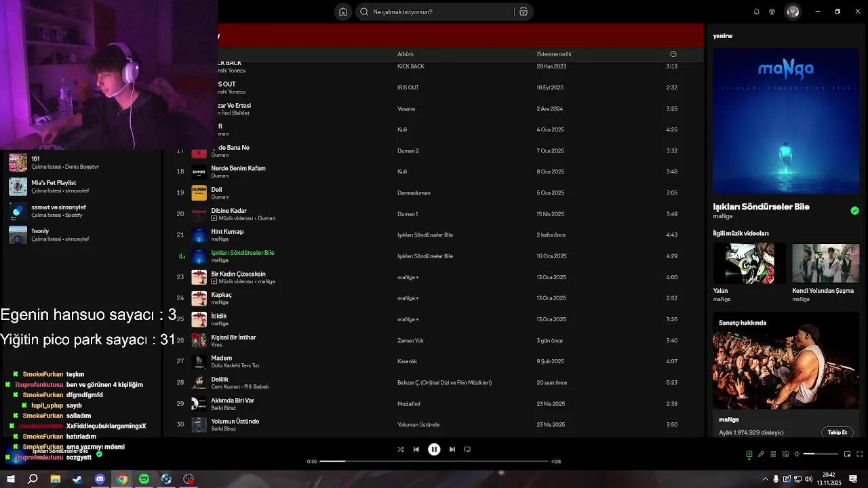868x488 pixels.
Task: Open the large maNga album cover art
Action: (786, 121)
